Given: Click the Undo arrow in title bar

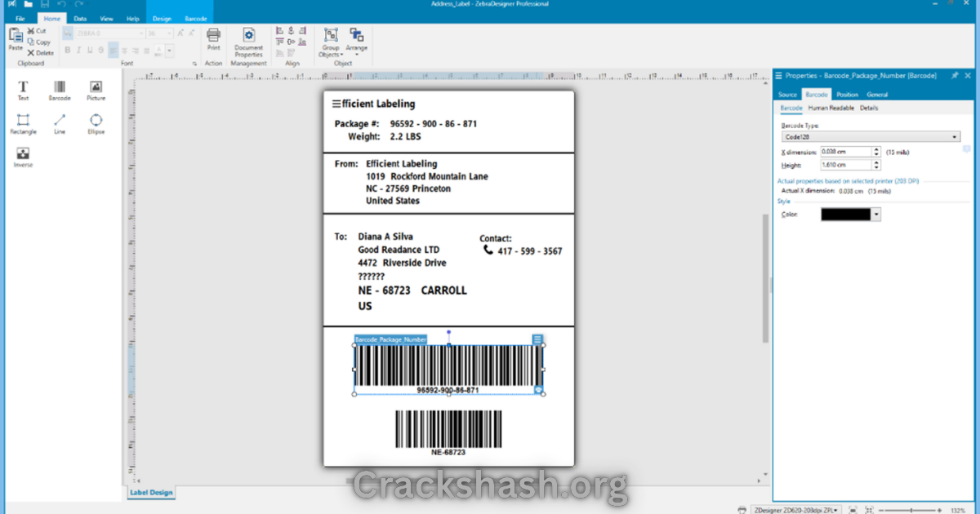Looking at the screenshot, I should [x=63, y=4].
